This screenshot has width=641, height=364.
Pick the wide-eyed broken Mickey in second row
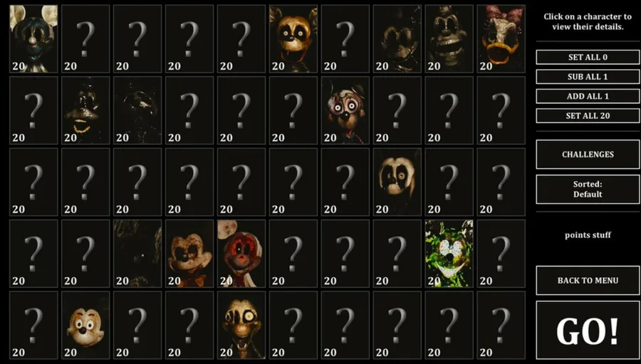pyautogui.click(x=345, y=110)
